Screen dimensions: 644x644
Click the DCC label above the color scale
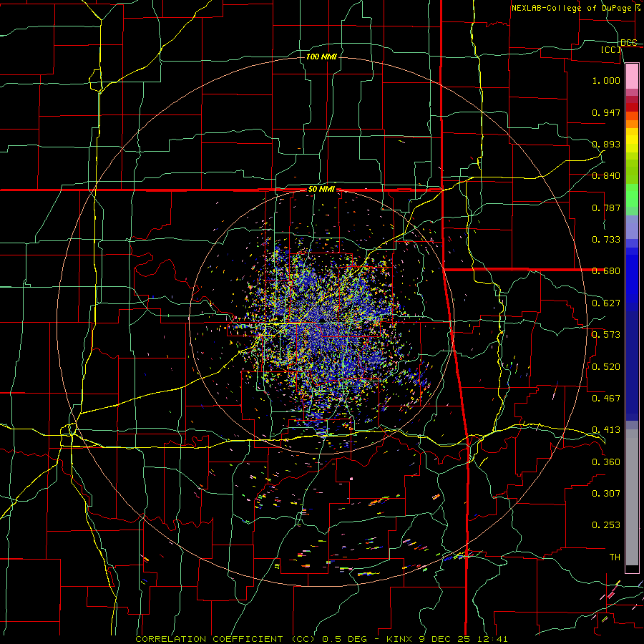pyautogui.click(x=628, y=42)
